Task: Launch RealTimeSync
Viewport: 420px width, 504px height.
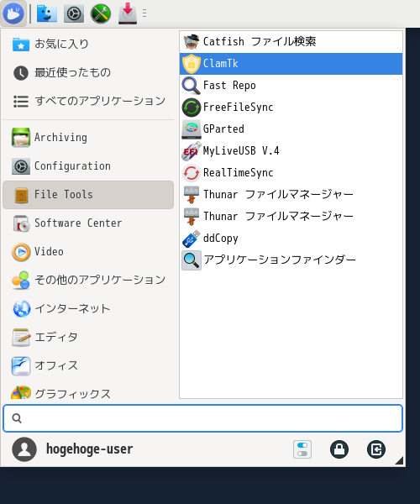Action: (x=291, y=173)
